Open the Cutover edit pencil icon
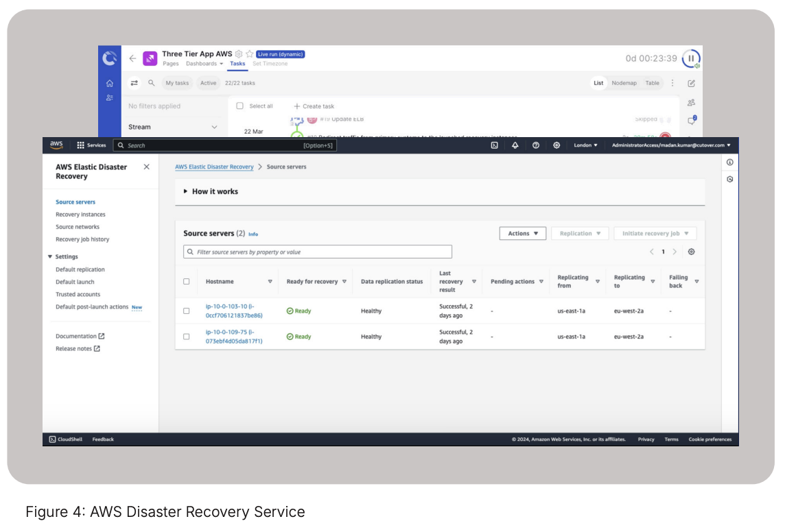The image size is (796, 532). click(x=692, y=83)
